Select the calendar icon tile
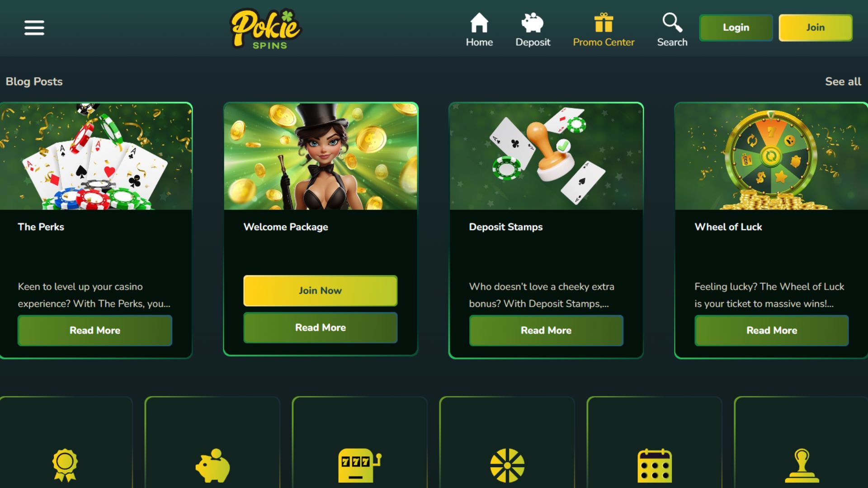The width and height of the screenshot is (868, 488). (655, 442)
